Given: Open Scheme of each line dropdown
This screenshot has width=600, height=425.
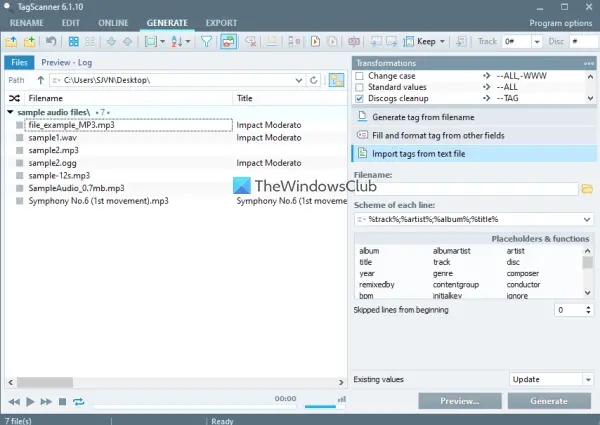Looking at the screenshot, I should click(x=587, y=219).
